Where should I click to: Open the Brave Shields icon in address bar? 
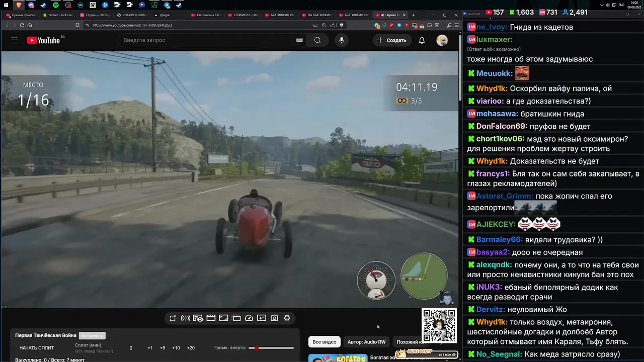pyautogui.click(x=342, y=25)
